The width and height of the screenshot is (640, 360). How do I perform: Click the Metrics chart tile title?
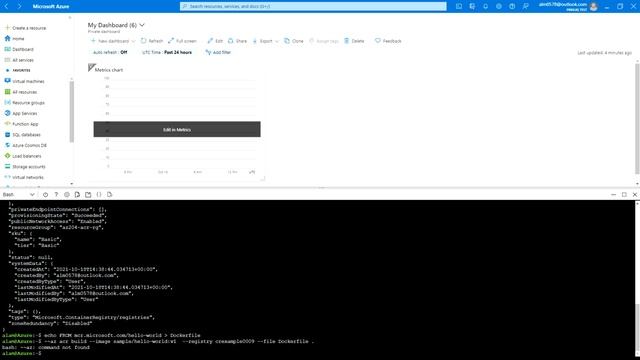109,70
